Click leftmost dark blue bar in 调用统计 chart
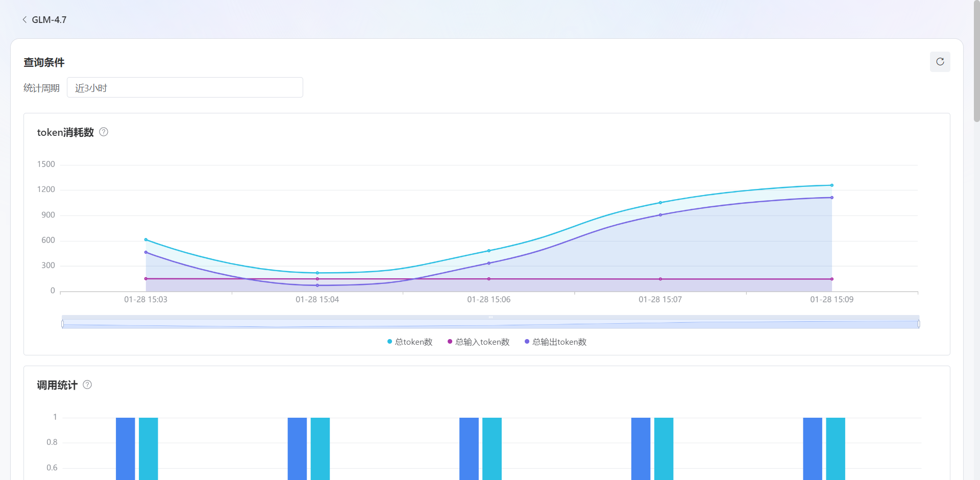 click(x=125, y=448)
